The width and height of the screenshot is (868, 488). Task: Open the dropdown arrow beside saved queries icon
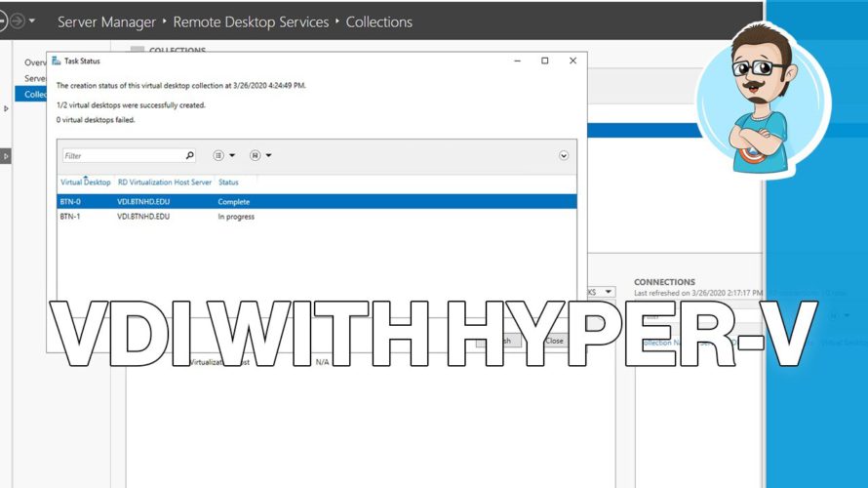[268, 155]
